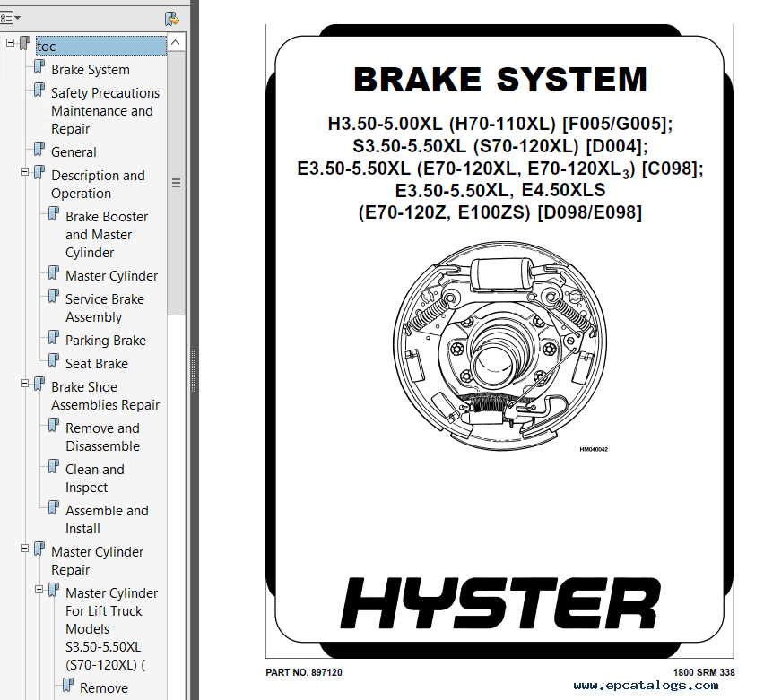The height and width of the screenshot is (700, 764).
Task: Open Clean and Inspect bookmark
Action: point(94,479)
